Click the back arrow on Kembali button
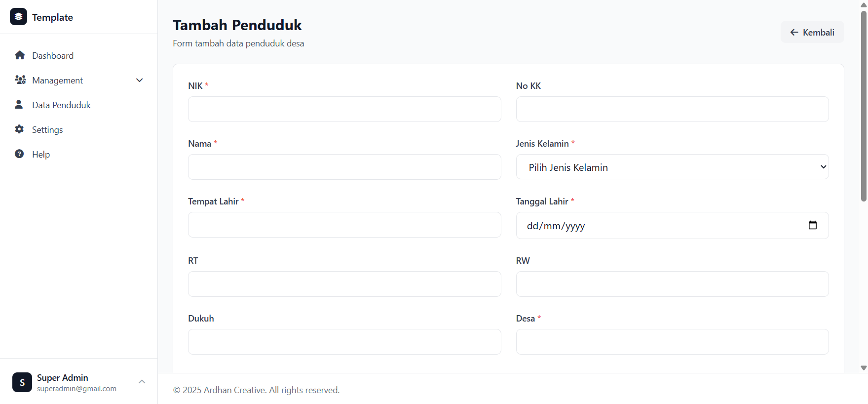Image resolution: width=868 pixels, height=404 pixels. [x=793, y=32]
